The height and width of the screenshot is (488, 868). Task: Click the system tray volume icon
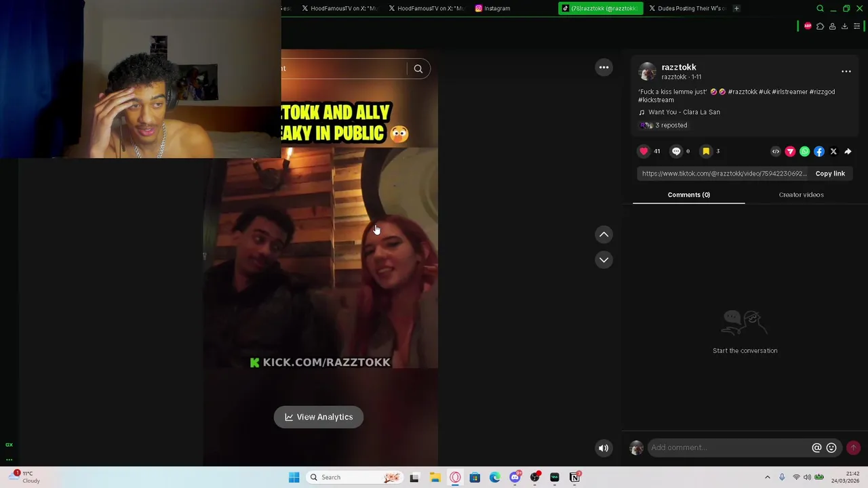point(807,477)
